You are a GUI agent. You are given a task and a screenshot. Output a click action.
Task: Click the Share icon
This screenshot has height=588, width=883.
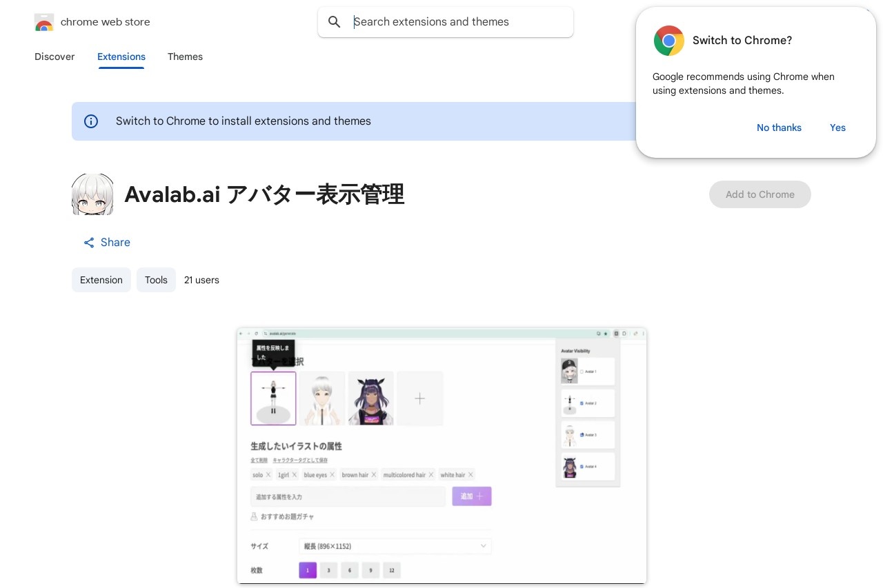coord(89,243)
